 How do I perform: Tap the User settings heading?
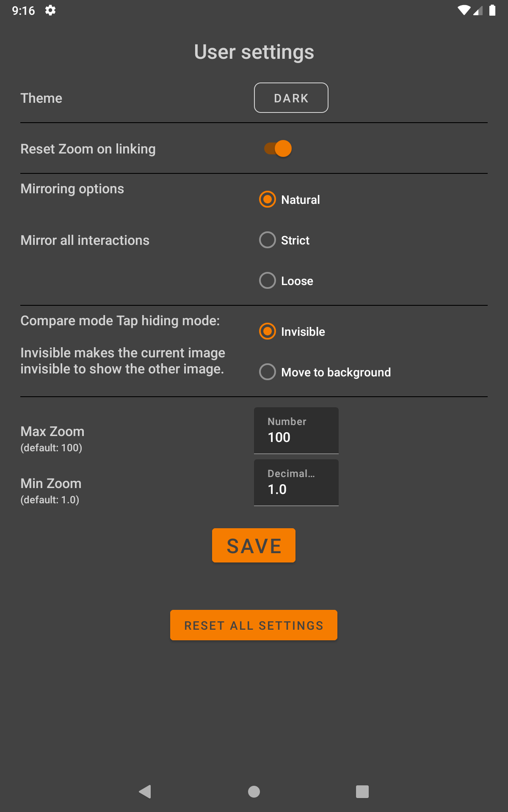(x=254, y=52)
